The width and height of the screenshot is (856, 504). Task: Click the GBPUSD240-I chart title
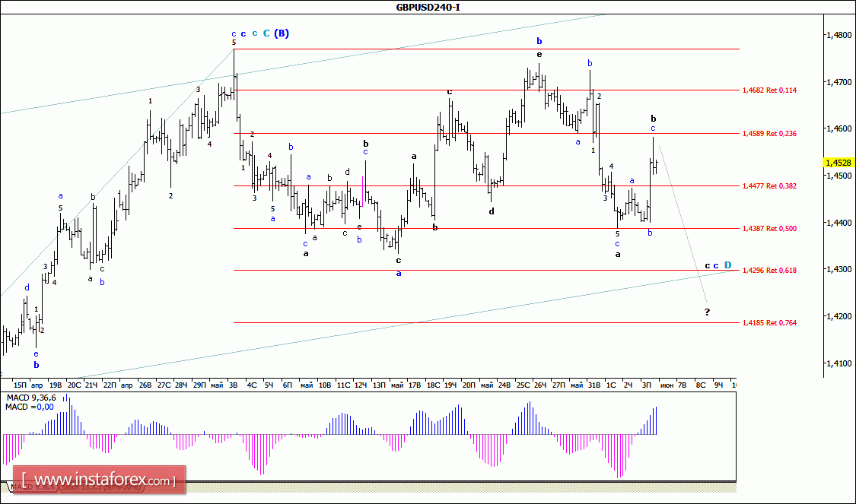point(428,7)
